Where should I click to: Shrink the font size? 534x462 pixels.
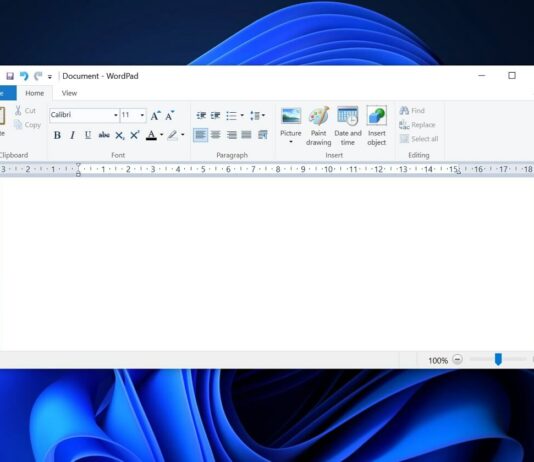coord(170,115)
